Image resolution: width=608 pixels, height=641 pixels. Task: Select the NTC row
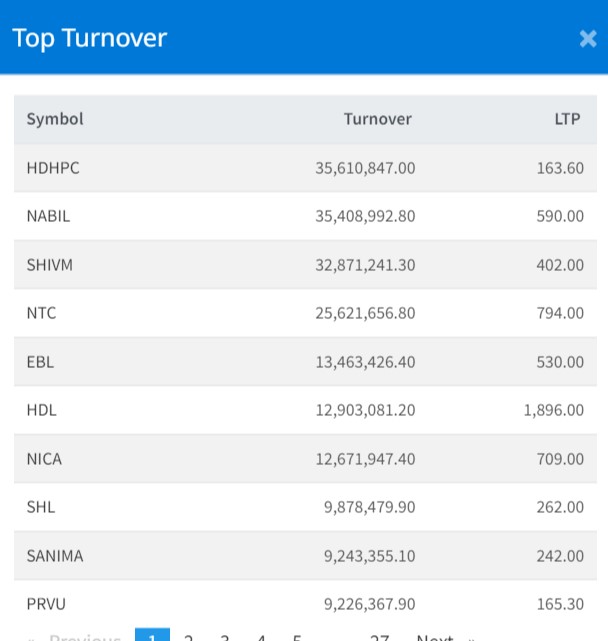click(42, 313)
